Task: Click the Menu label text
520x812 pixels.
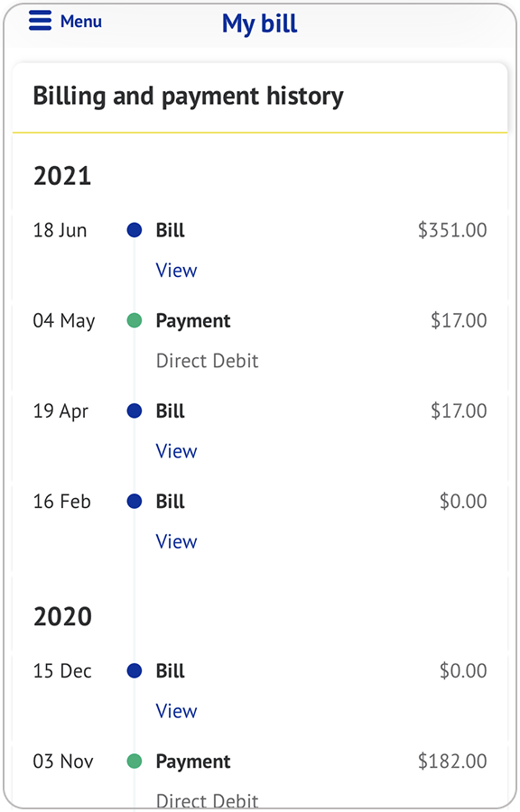Action: (x=80, y=22)
